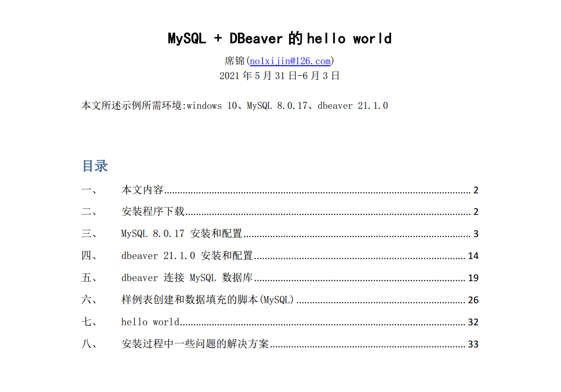Go to table of contents entry 安装程序下载

[x=280, y=212]
